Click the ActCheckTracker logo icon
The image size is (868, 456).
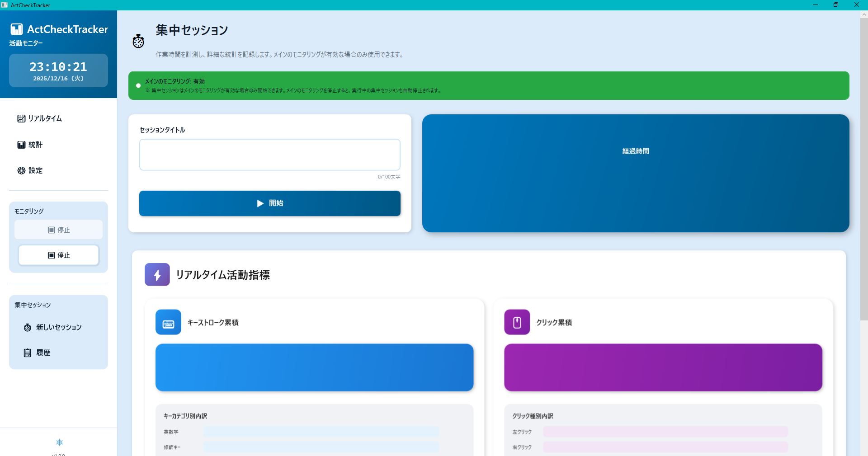pos(16,28)
